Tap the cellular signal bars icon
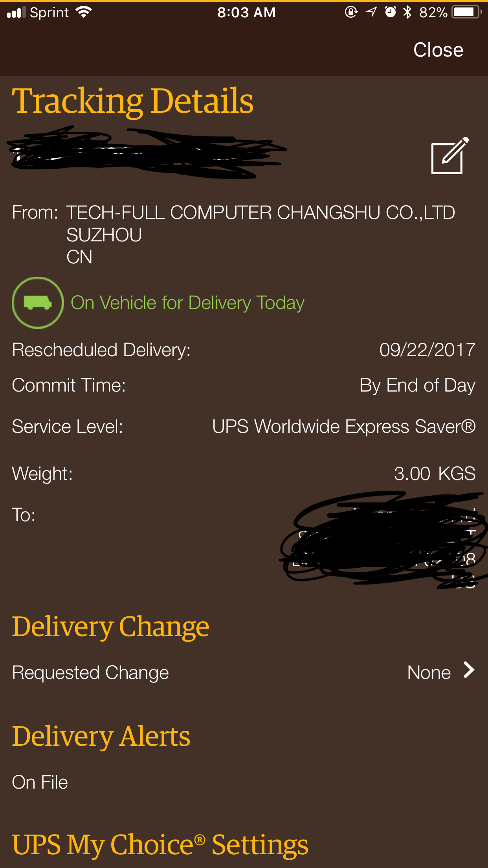488x868 pixels. pos(16,12)
